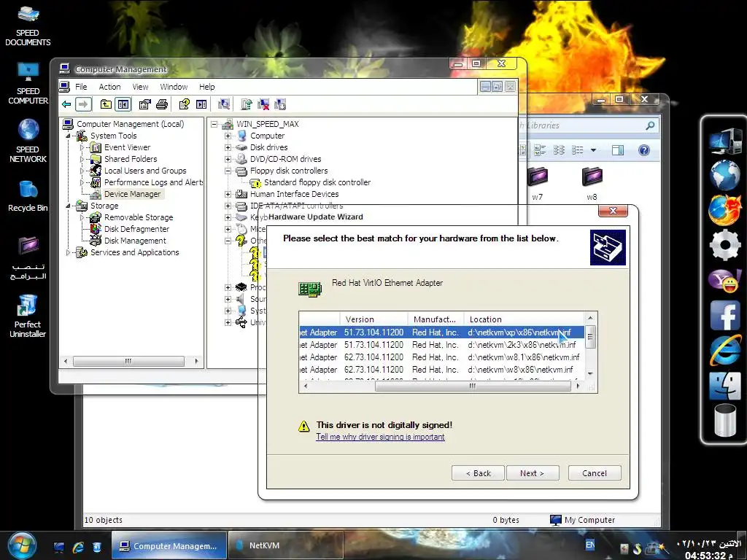The image size is (747, 560).
Task: Open the SPEED DOCUMENTS desktop icon
Action: [28, 26]
